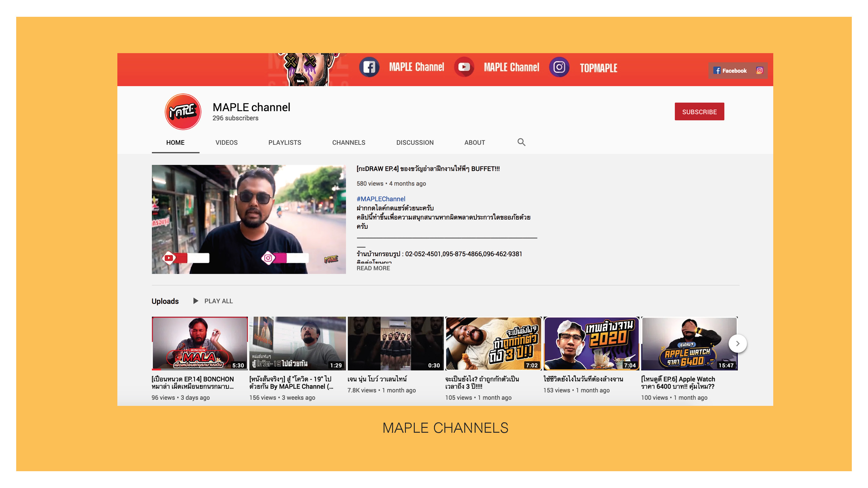Click the title เจน นุ่น โบว์ วาเลนไทน์

(x=377, y=379)
